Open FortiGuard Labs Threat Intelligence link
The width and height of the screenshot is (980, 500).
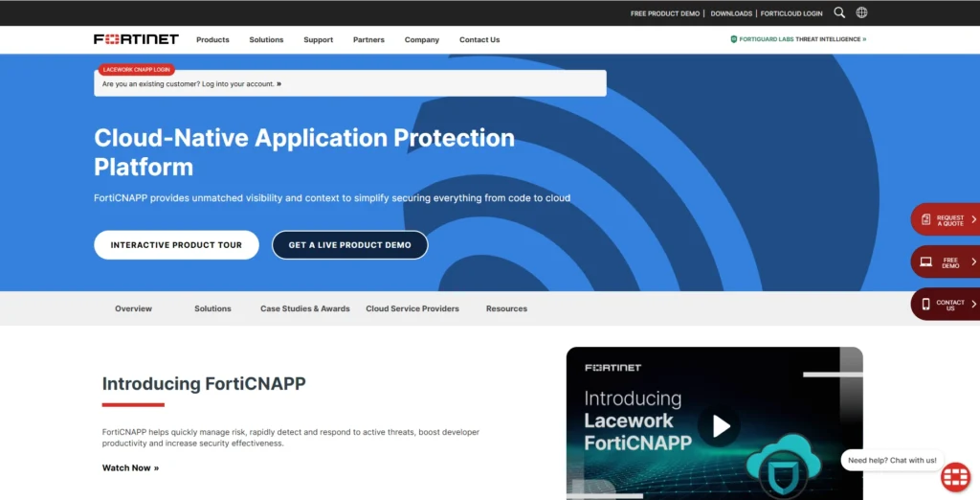(799, 39)
